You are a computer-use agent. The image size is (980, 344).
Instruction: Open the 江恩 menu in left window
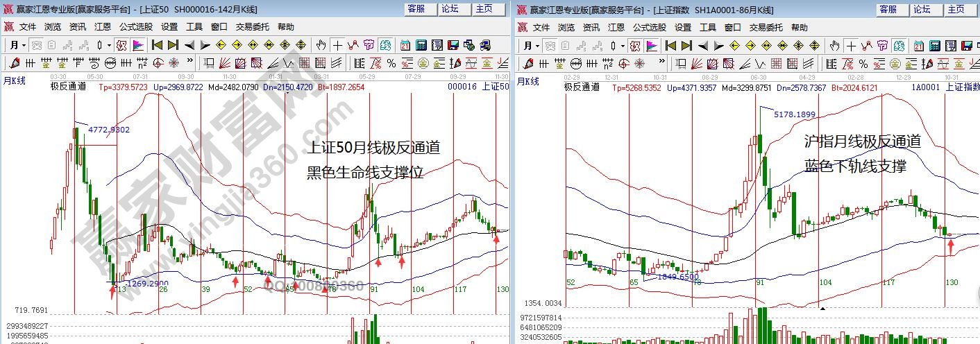click(x=102, y=27)
